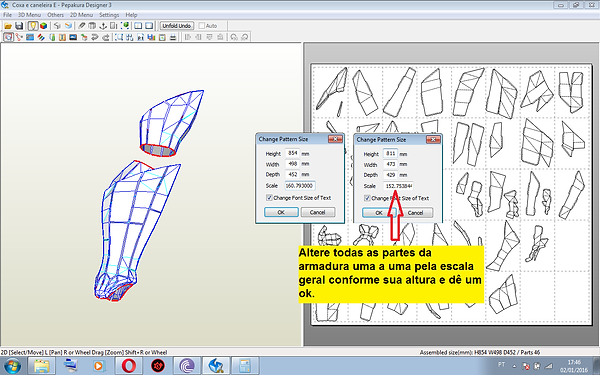Click the Windows Start orb

[x=12, y=366]
